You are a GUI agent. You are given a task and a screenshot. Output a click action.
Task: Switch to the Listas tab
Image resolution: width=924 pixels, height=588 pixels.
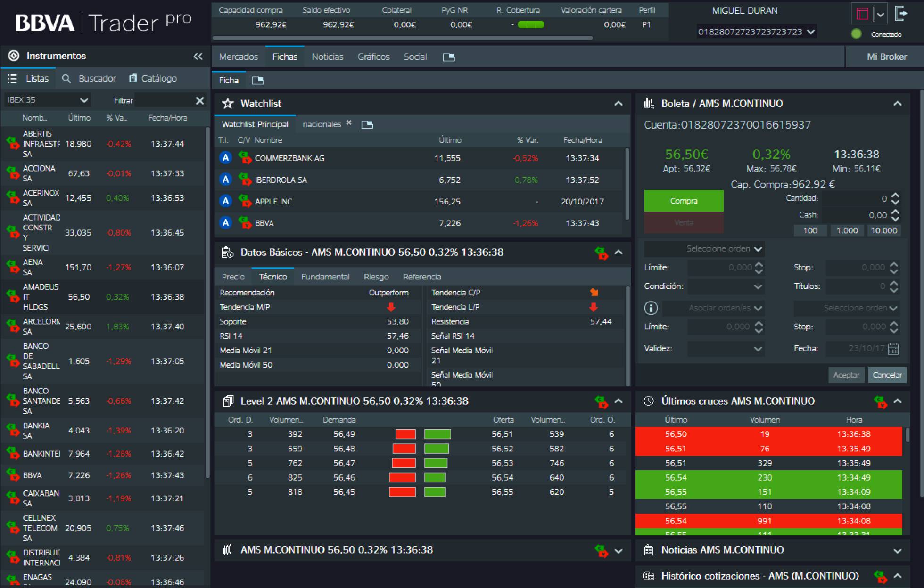pyautogui.click(x=29, y=78)
